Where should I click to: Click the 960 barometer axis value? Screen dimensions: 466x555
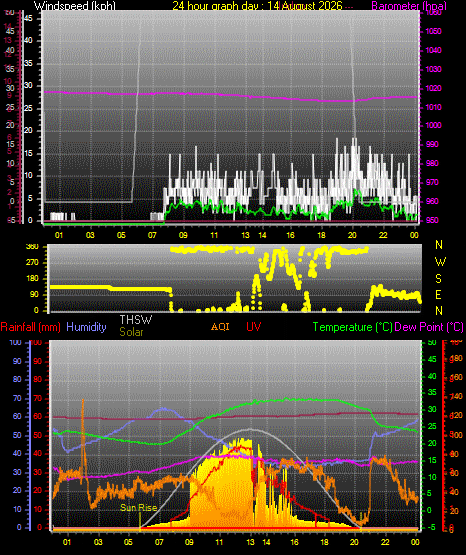click(x=432, y=201)
